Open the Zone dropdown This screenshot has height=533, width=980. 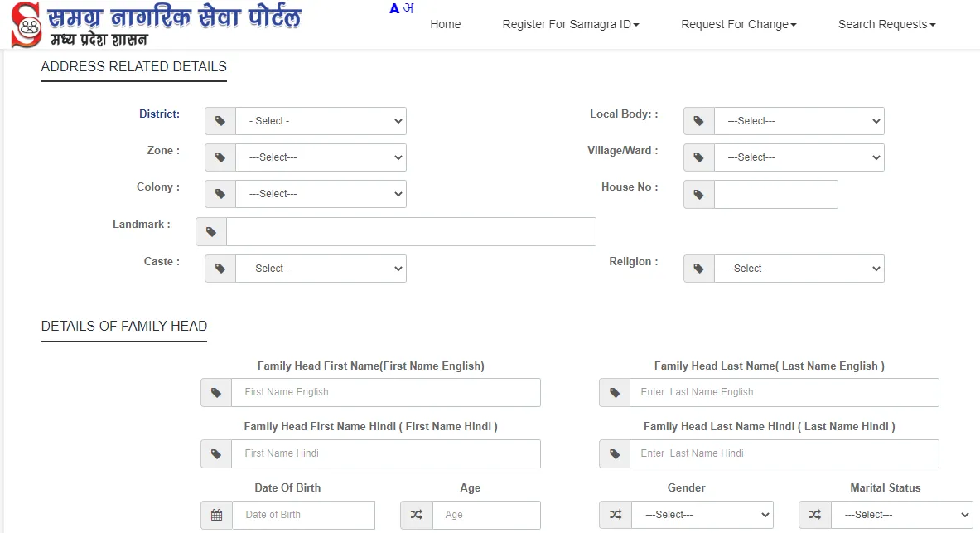tap(321, 157)
